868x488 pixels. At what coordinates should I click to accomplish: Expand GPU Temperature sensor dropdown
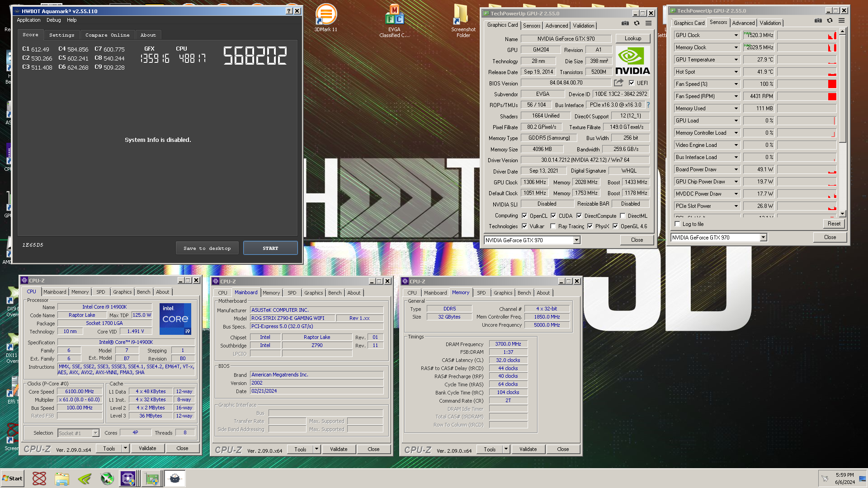point(736,60)
